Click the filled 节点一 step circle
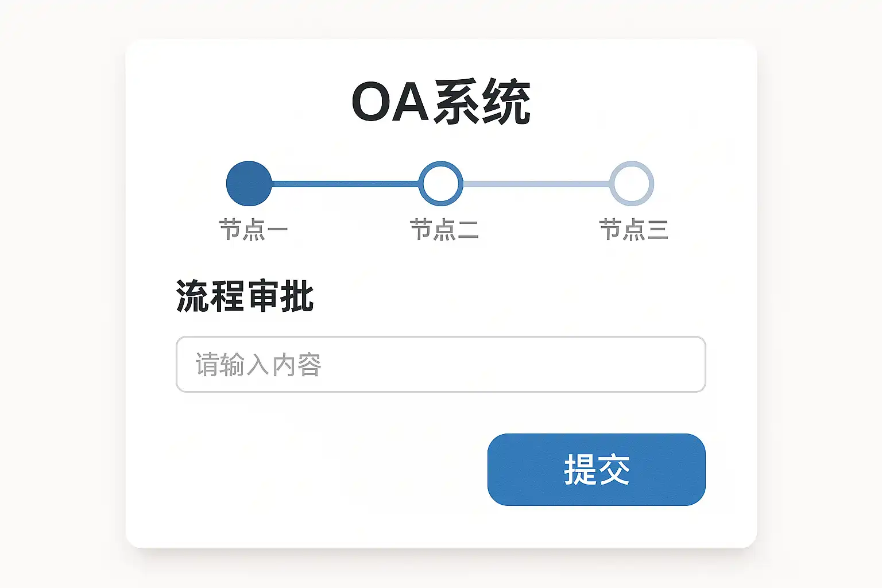 (249, 184)
